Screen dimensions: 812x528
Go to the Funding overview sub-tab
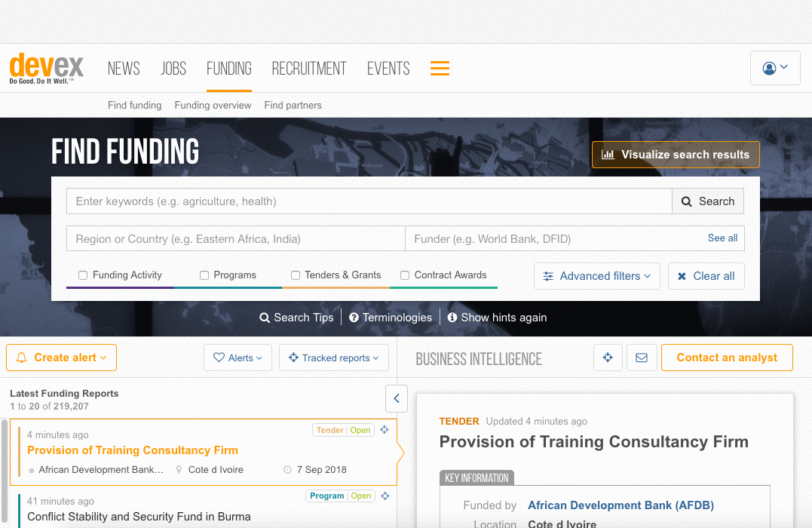click(213, 105)
